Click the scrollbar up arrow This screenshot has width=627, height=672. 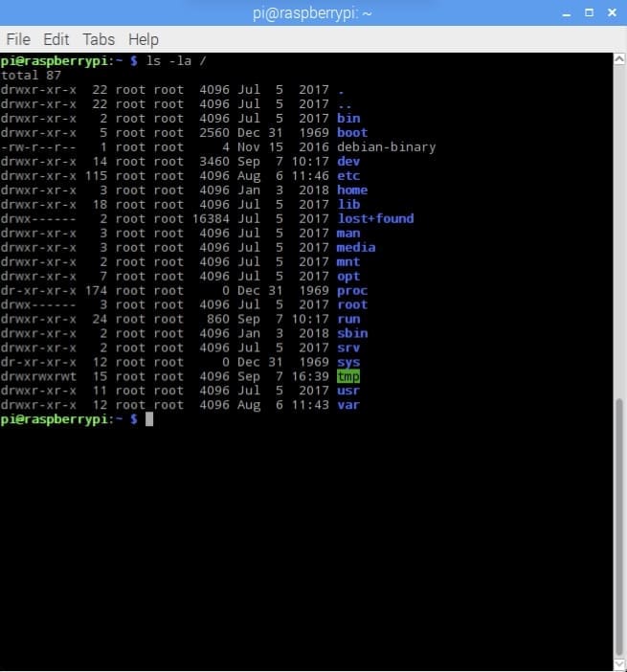point(619,59)
